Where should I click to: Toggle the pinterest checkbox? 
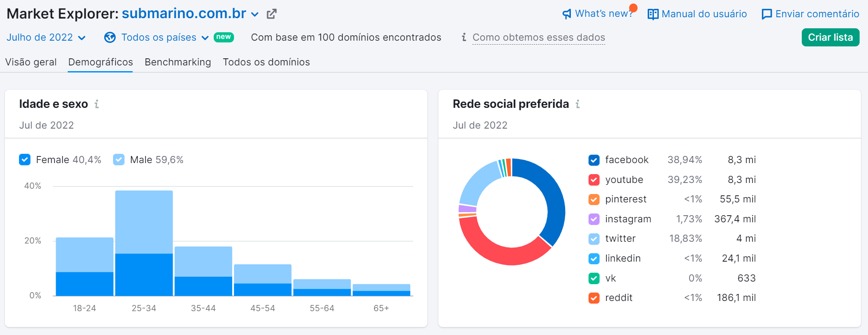tap(594, 199)
